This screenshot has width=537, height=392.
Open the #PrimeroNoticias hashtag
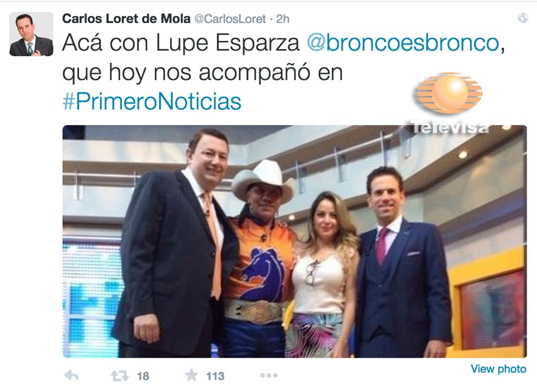pos(152,102)
